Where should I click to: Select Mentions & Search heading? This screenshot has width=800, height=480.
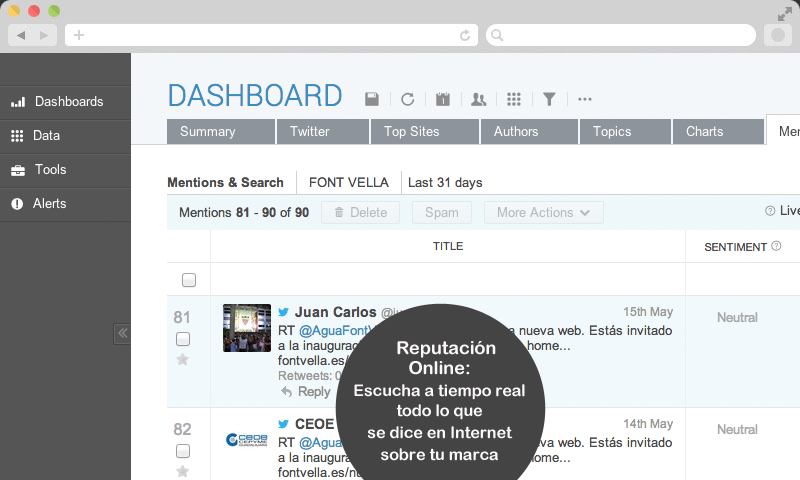[226, 183]
